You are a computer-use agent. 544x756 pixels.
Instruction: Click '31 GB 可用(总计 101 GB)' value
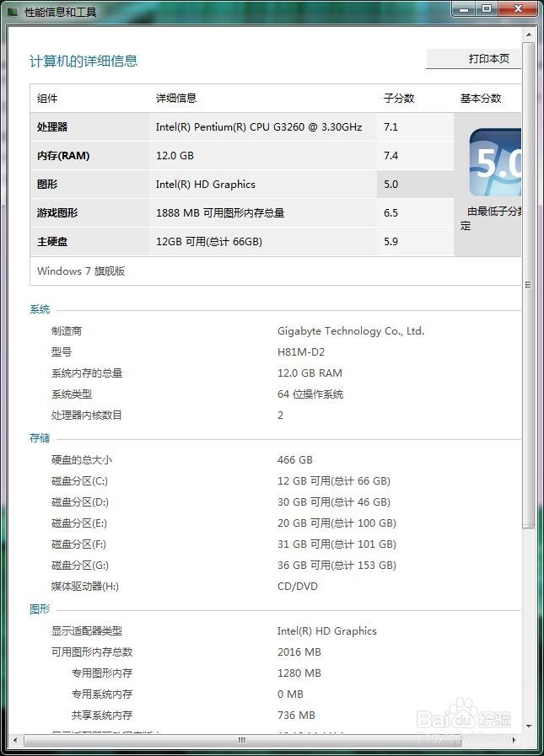(337, 544)
